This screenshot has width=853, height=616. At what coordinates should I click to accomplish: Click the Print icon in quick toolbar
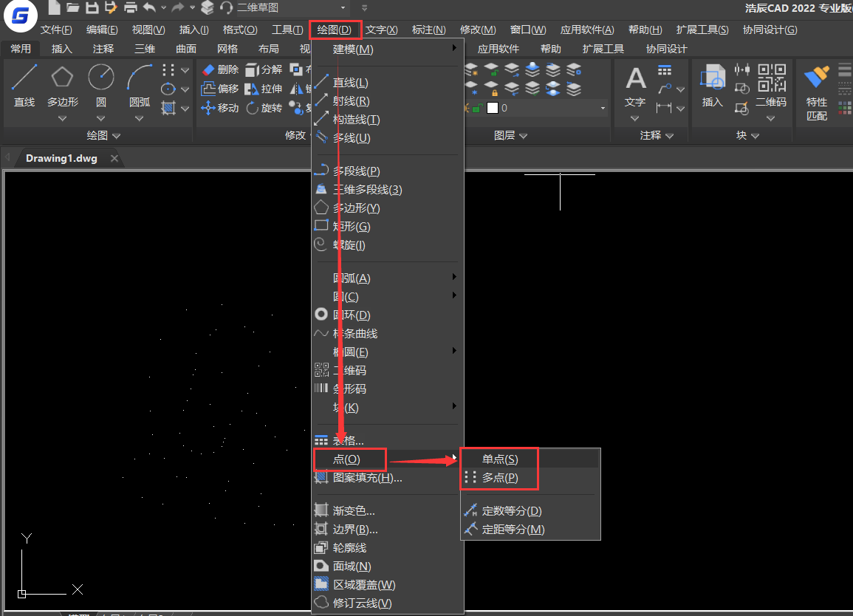tap(130, 7)
